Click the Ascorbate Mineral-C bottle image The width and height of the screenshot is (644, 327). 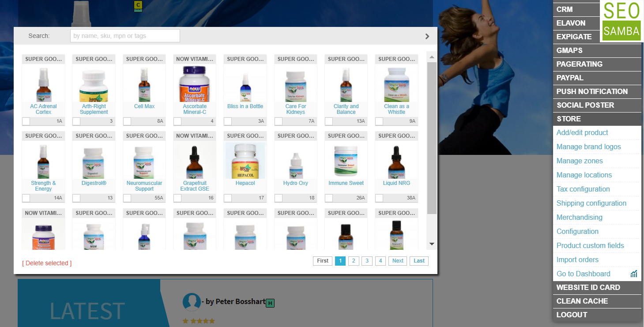click(x=195, y=84)
